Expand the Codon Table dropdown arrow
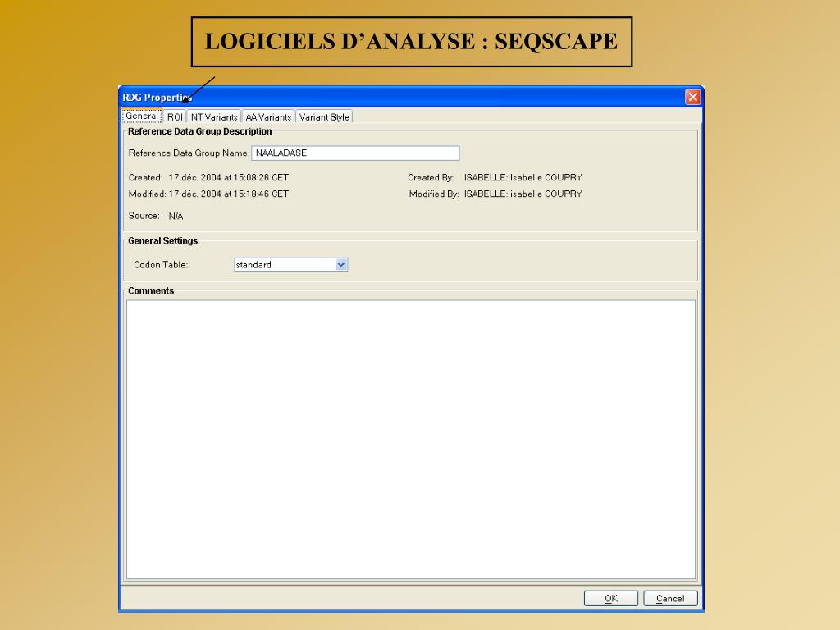The height and width of the screenshot is (630, 840). coord(340,265)
